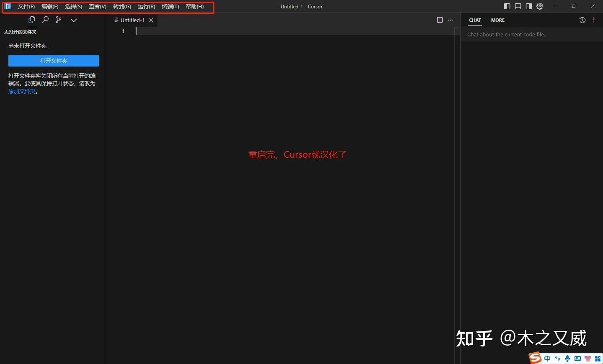Show chat history clock icon
Image resolution: width=603 pixels, height=364 pixels.
click(x=582, y=20)
